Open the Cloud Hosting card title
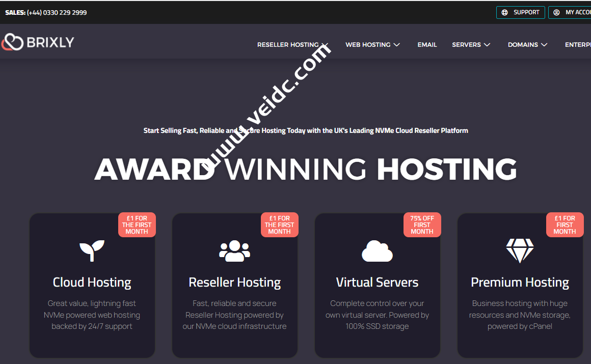 pos(92,282)
